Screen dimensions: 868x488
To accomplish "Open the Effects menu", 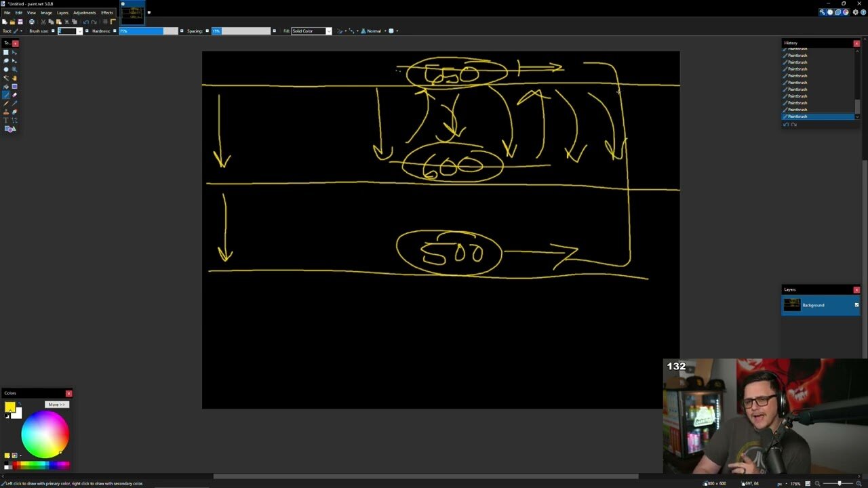I will click(x=107, y=13).
